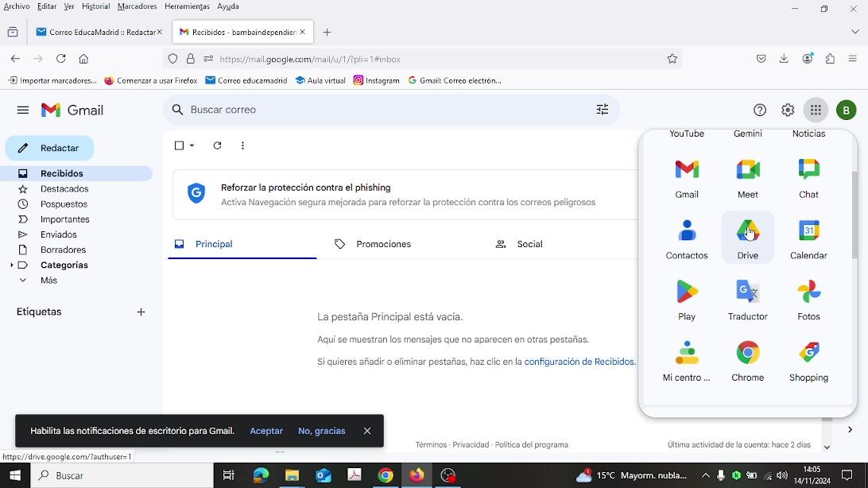Screen dimensions: 868x488
Task: Show hidden system tray icons
Action: click(x=705, y=475)
